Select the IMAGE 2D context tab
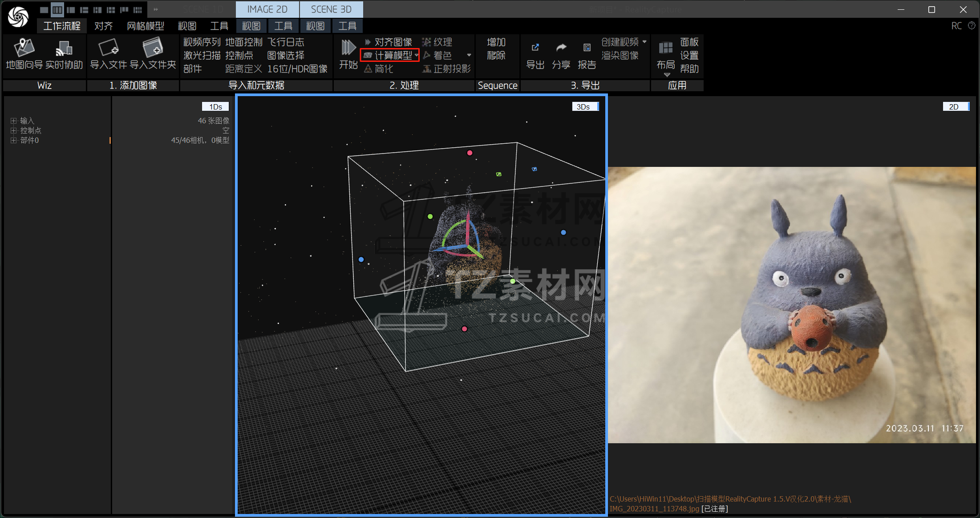 click(267, 9)
